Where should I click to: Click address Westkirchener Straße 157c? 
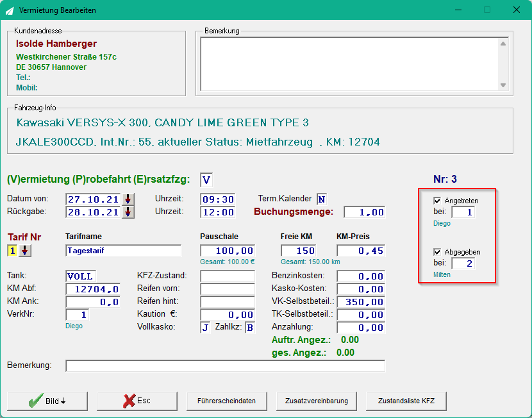(66, 57)
